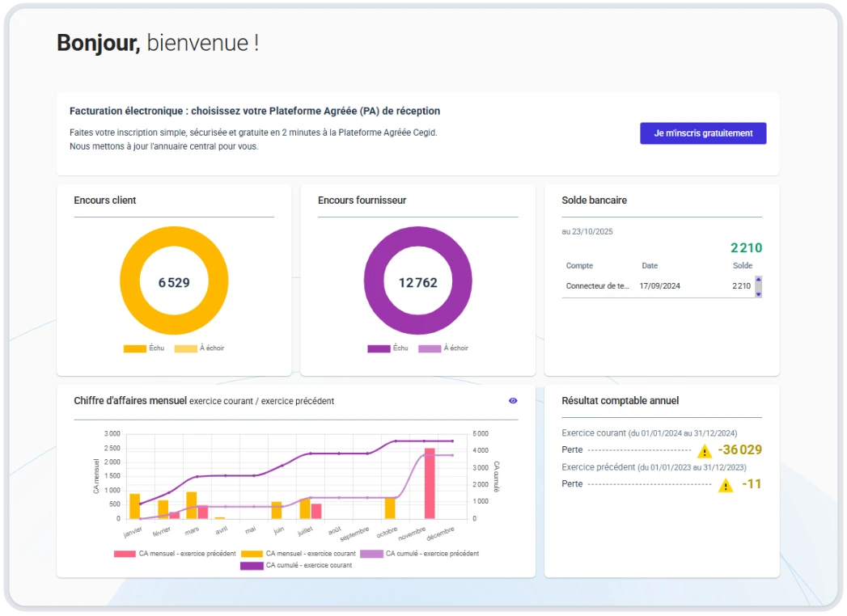
Task: Toggle 'À échoir' legend in Encours fournisseur
Action: pyautogui.click(x=443, y=348)
